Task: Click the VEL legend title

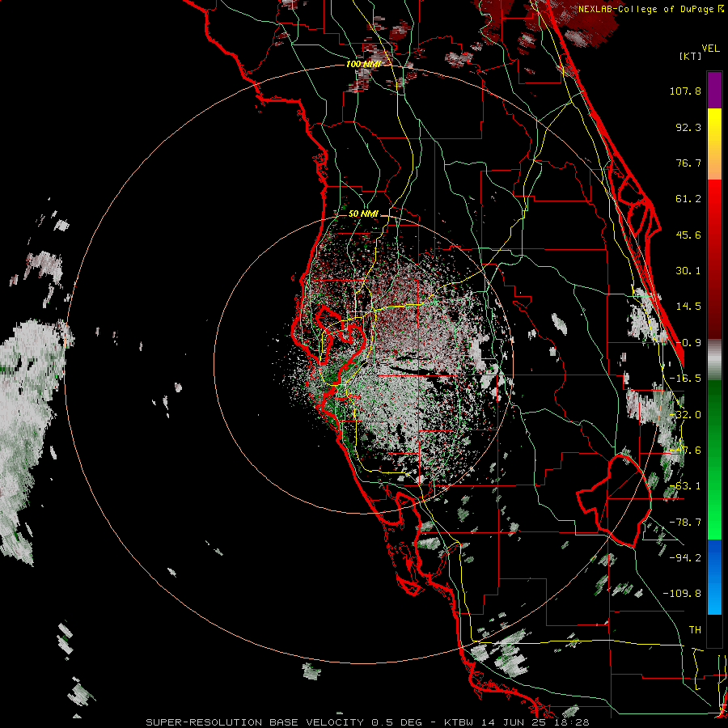Action: (710, 48)
